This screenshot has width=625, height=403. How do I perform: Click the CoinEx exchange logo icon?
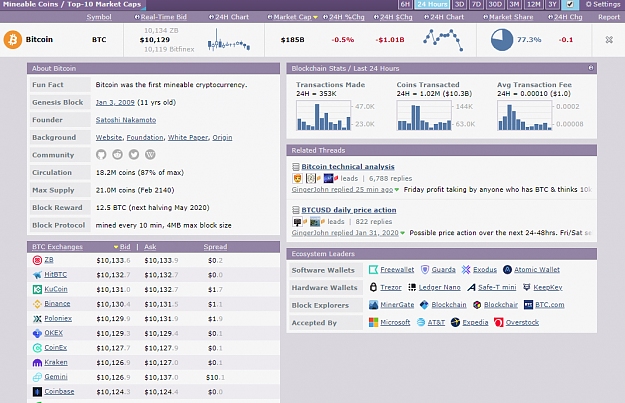pyautogui.click(x=37, y=348)
